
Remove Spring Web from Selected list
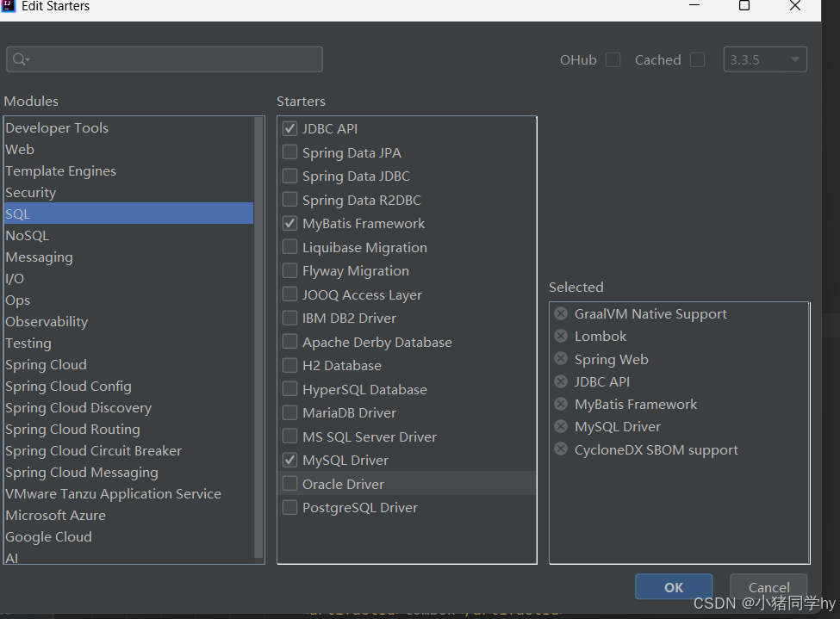[x=561, y=358]
